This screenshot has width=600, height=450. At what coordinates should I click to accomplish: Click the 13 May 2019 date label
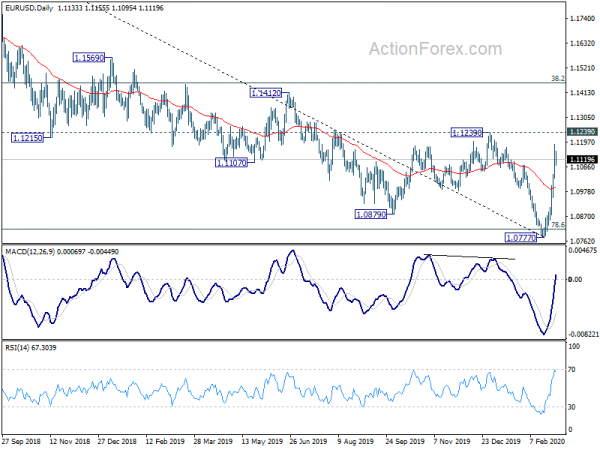(x=262, y=441)
